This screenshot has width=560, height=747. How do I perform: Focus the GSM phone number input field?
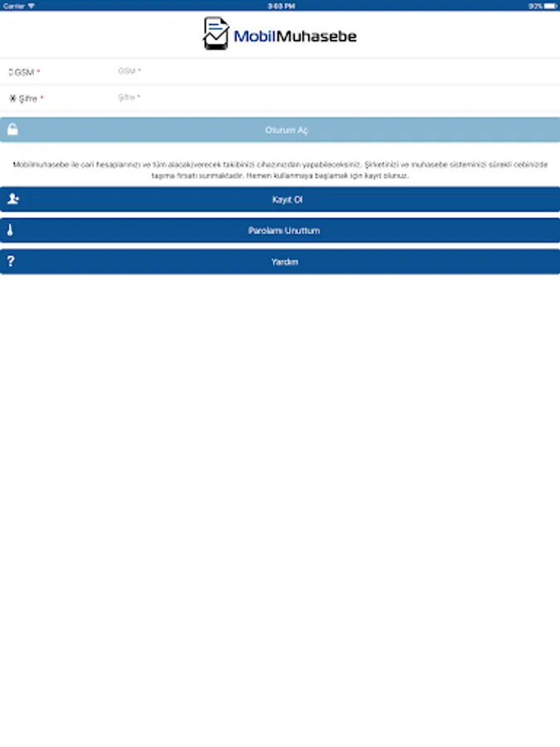point(336,71)
